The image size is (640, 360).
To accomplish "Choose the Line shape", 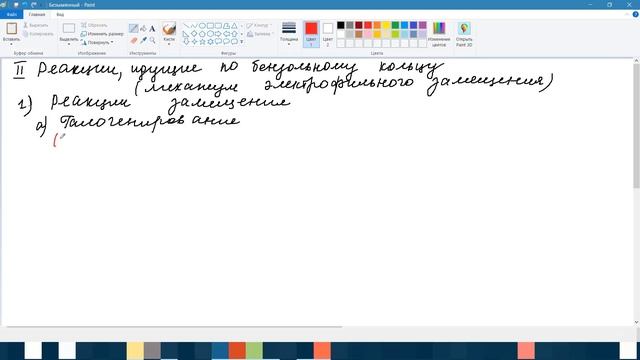I will pyautogui.click(x=186, y=26).
